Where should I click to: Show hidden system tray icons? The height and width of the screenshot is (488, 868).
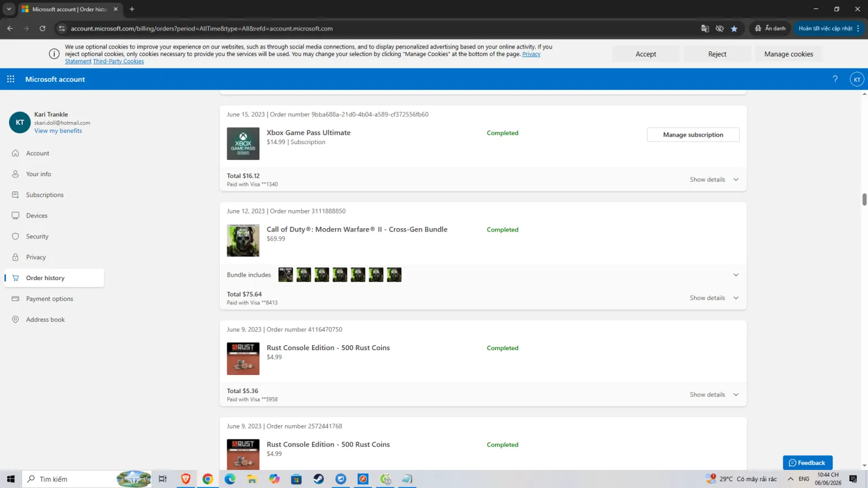[x=791, y=479]
